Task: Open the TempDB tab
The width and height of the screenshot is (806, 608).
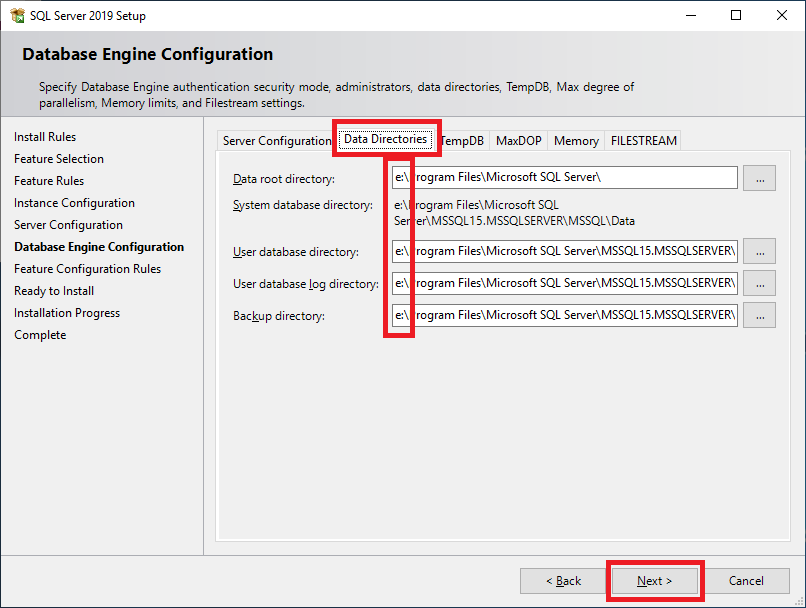Action: 462,141
